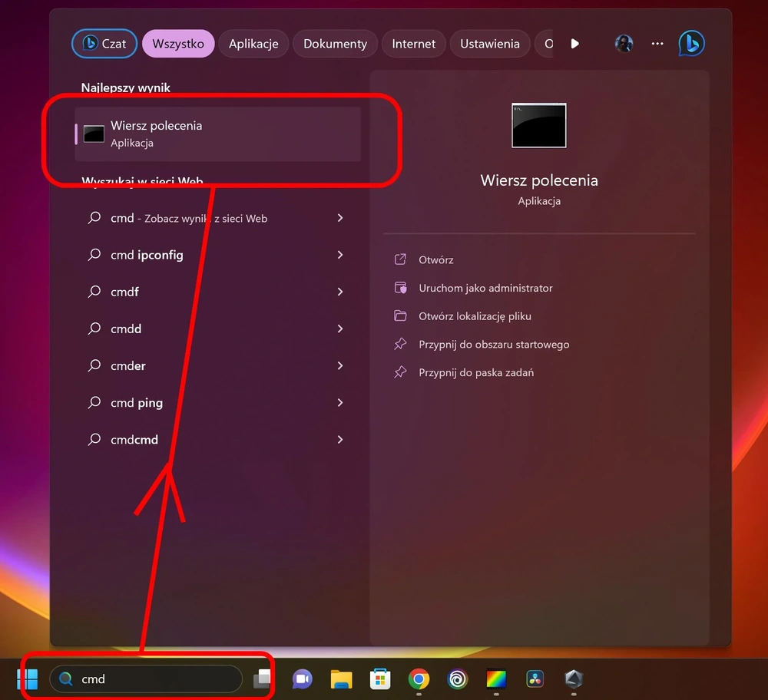
Task: Open the Windows Start button
Action: pos(28,679)
